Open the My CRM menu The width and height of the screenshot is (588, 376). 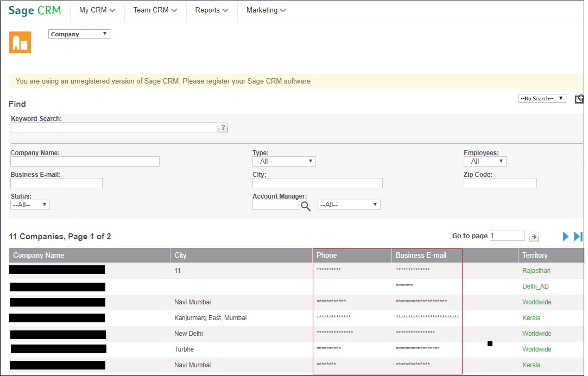[97, 10]
